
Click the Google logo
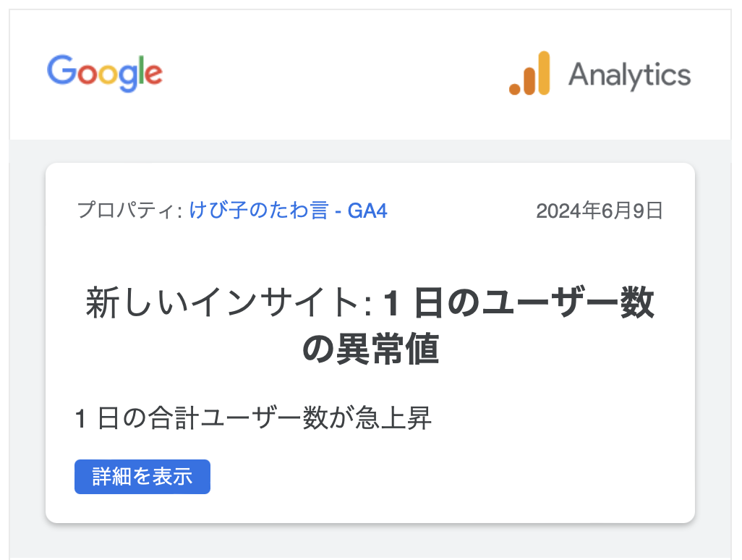[105, 73]
